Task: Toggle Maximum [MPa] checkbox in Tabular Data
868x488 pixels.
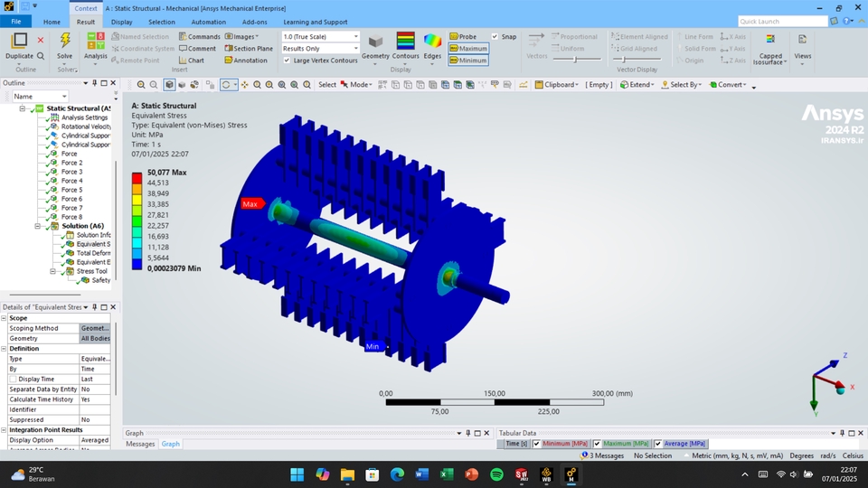Action: [x=597, y=444]
